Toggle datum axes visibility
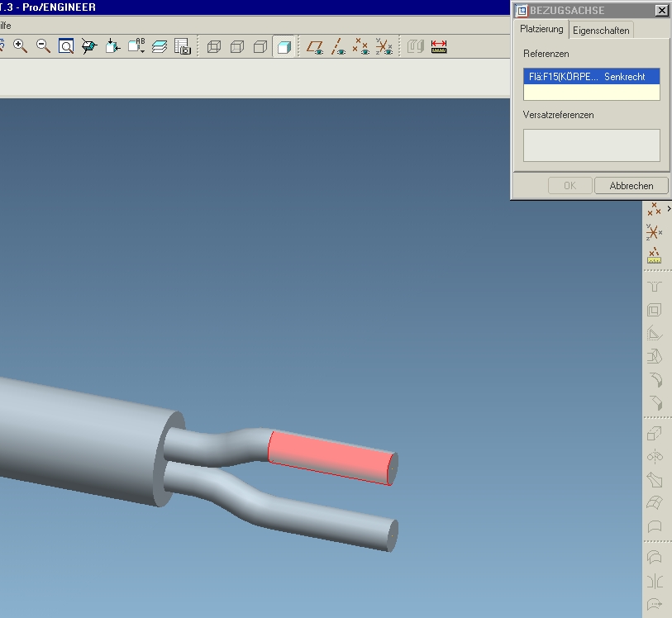 [338, 46]
